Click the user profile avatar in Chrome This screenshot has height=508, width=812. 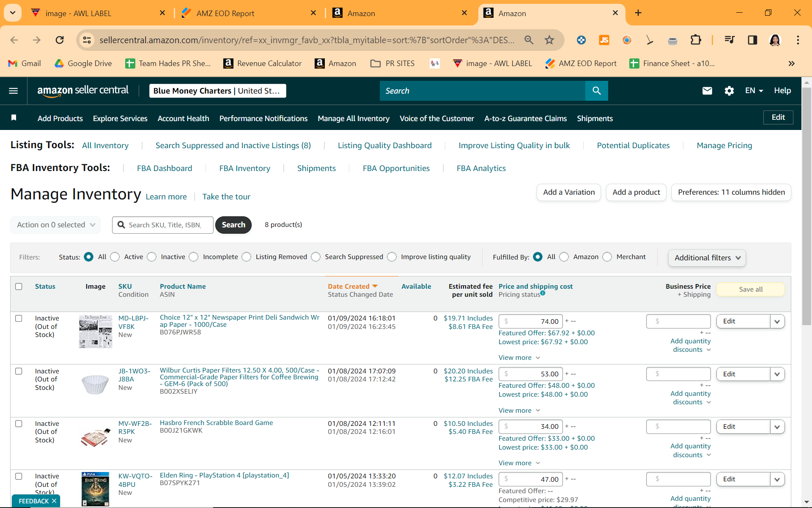click(775, 40)
